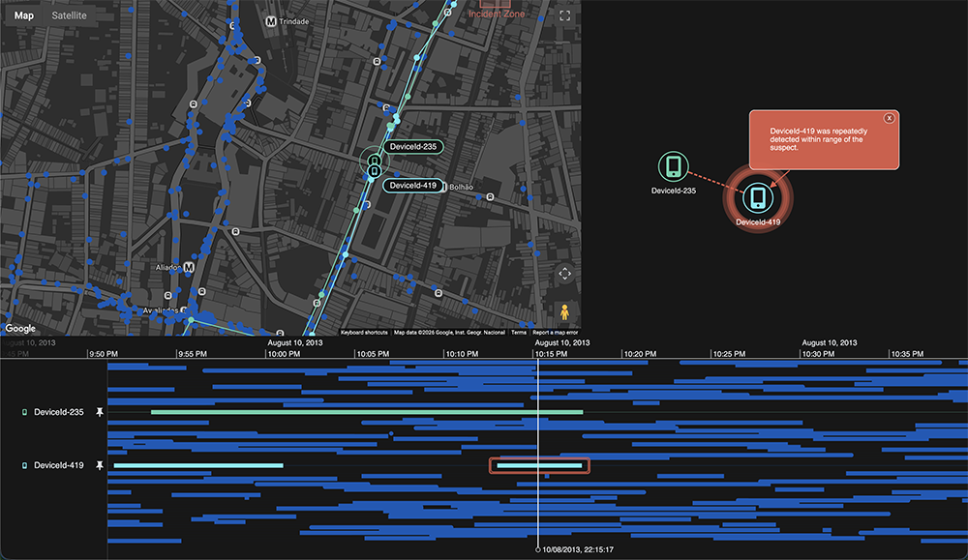Click the phone icon beside DeviceId-419 row
Screen dimensions: 968x560
[x=25, y=465]
